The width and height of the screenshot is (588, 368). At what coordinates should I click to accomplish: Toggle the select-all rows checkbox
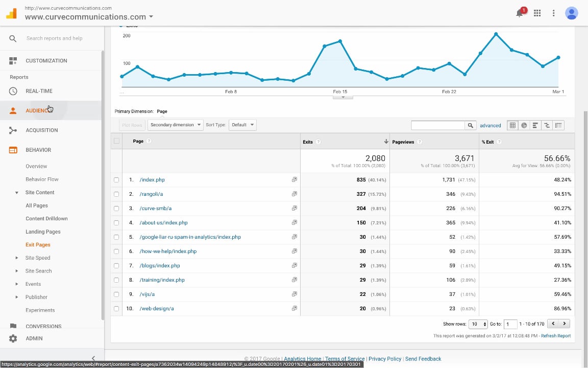click(116, 141)
